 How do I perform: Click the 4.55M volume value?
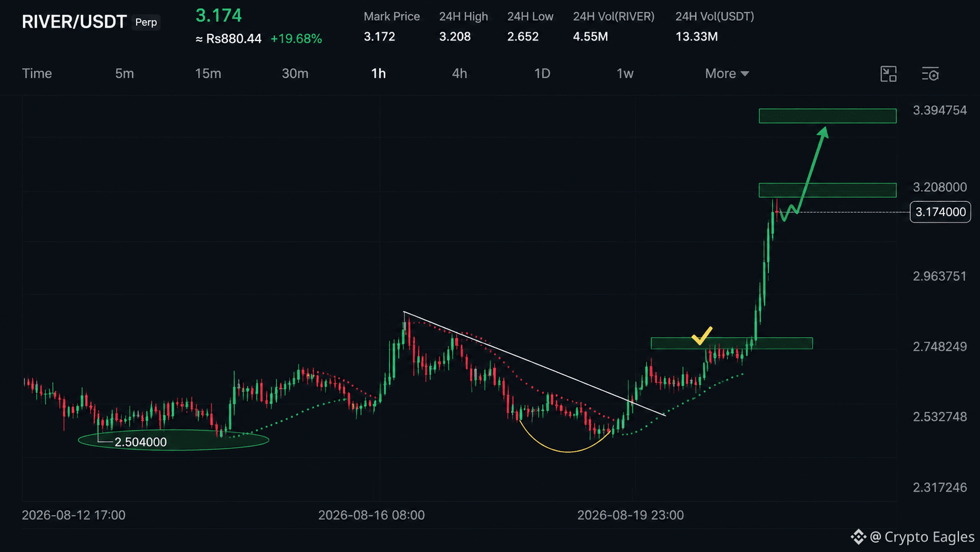(590, 36)
